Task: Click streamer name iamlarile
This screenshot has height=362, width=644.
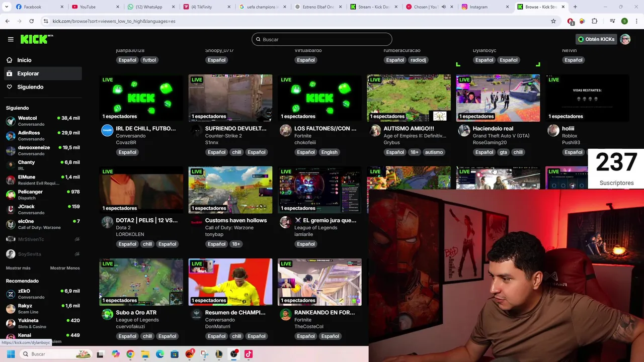Action: click(x=303, y=234)
